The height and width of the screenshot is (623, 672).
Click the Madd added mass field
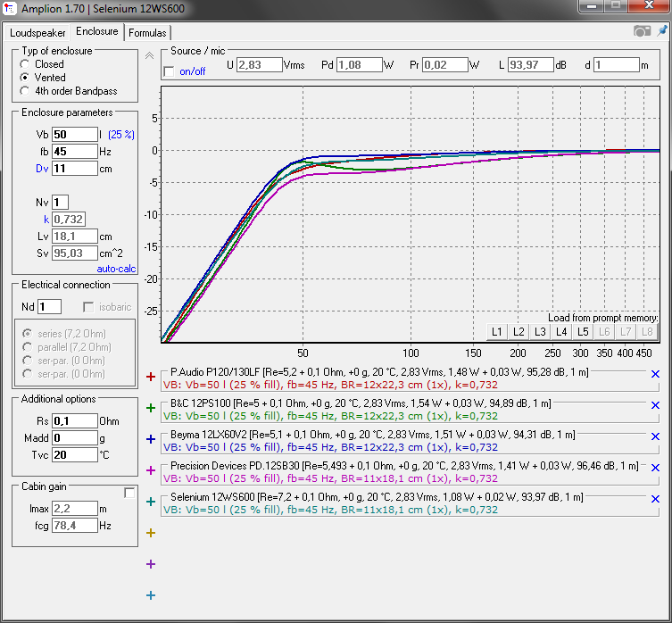tap(75, 437)
